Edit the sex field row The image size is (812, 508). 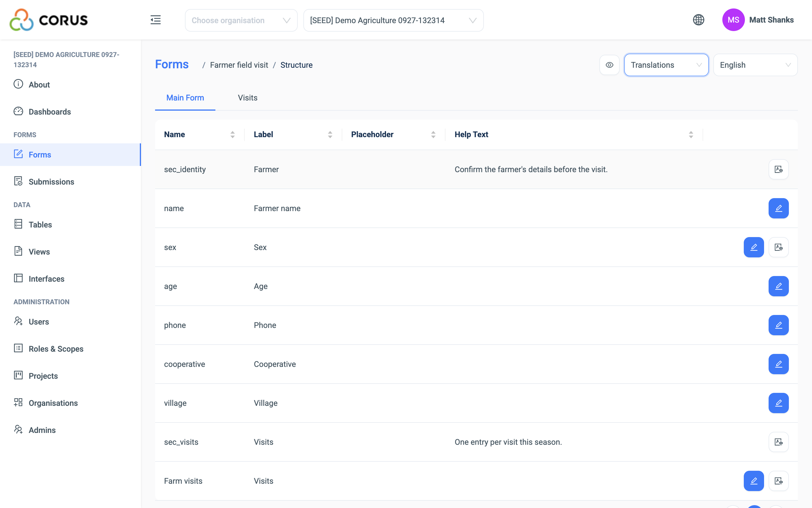point(754,247)
